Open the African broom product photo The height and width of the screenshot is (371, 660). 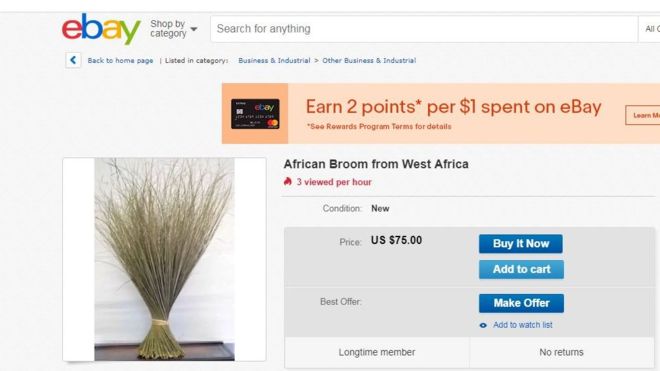coord(165,259)
